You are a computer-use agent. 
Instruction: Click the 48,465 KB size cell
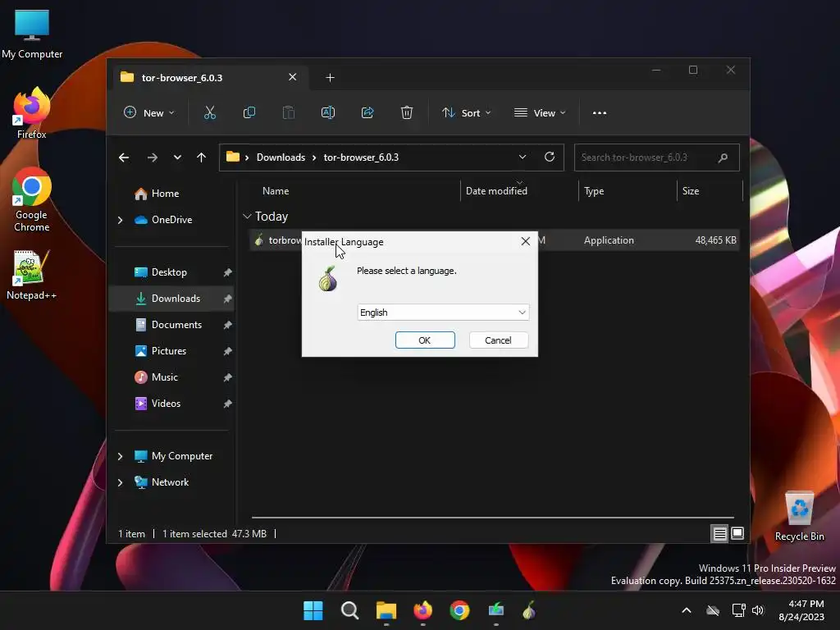pyautogui.click(x=715, y=240)
